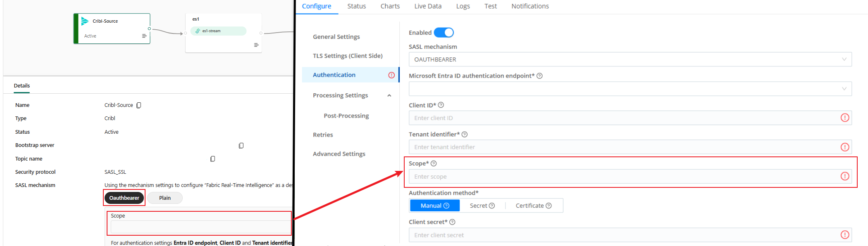The height and width of the screenshot is (246, 868).
Task: Open TLS Settings (Client Side) section
Action: tap(348, 56)
